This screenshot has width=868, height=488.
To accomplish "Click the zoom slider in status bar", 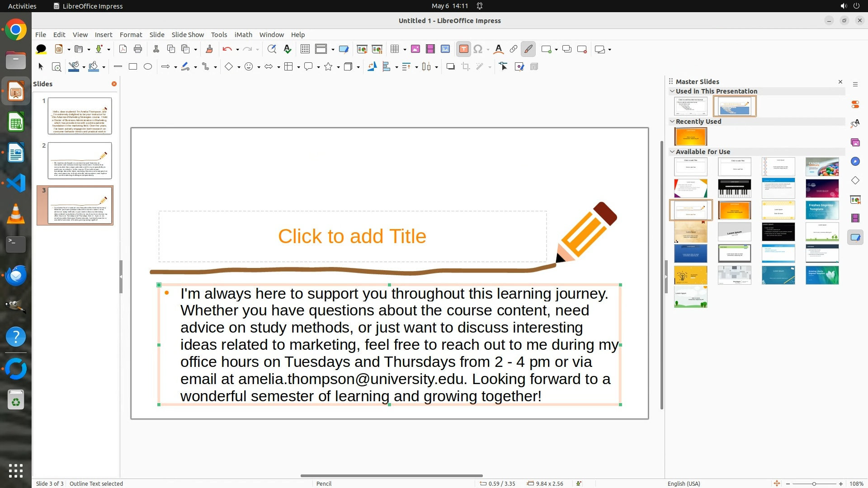I will pos(814,484).
